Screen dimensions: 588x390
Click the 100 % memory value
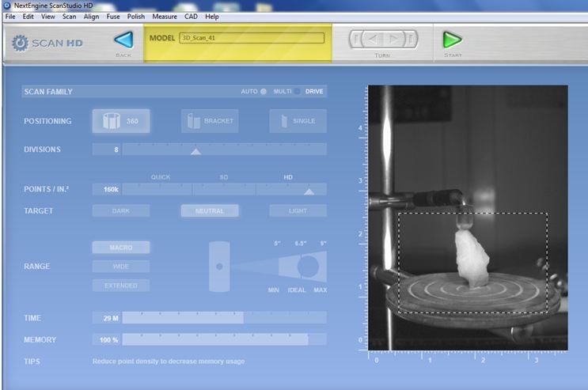(107, 339)
